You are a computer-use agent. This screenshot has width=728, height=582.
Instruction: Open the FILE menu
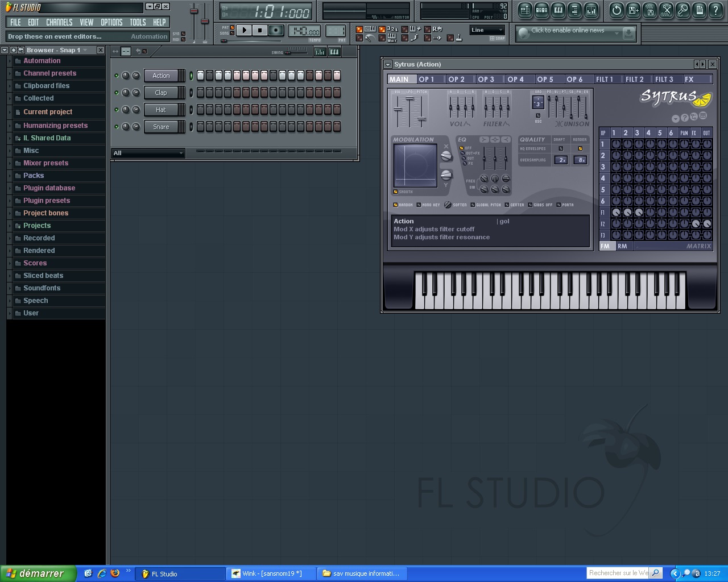(x=15, y=22)
